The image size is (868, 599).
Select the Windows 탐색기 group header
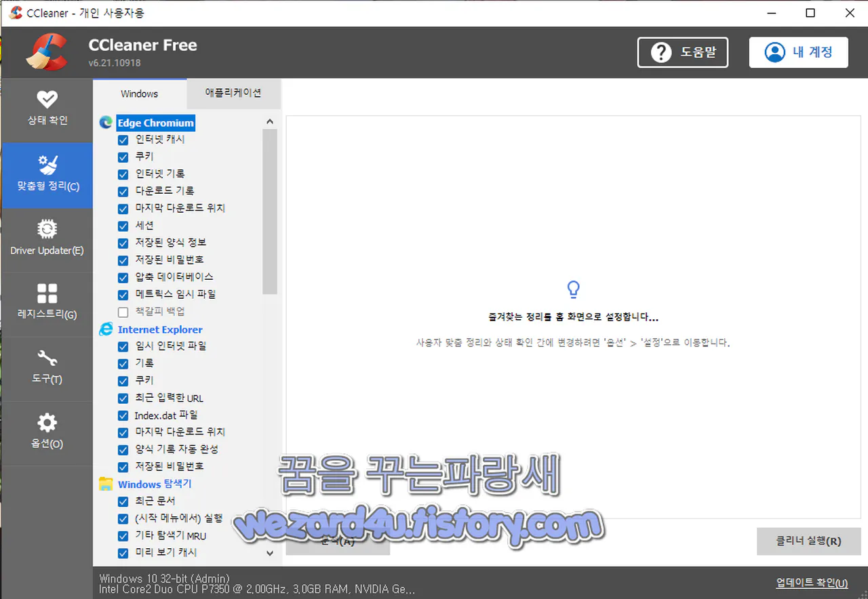tap(155, 484)
